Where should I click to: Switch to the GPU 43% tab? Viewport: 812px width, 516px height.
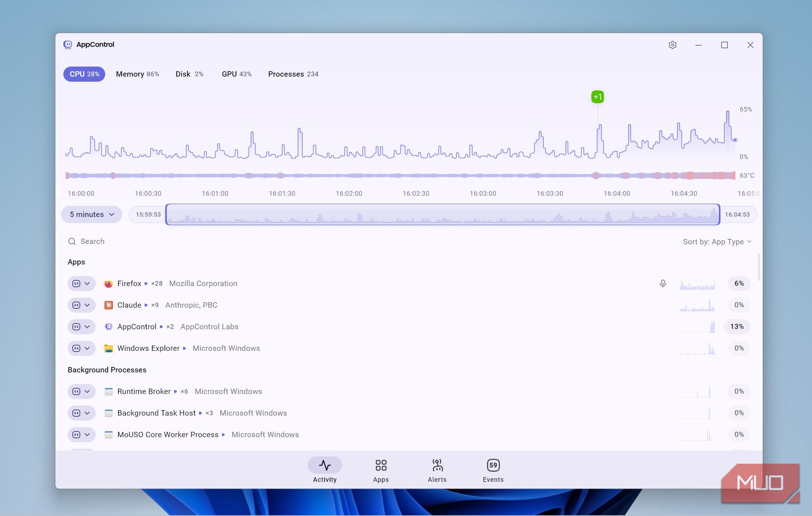tap(236, 74)
